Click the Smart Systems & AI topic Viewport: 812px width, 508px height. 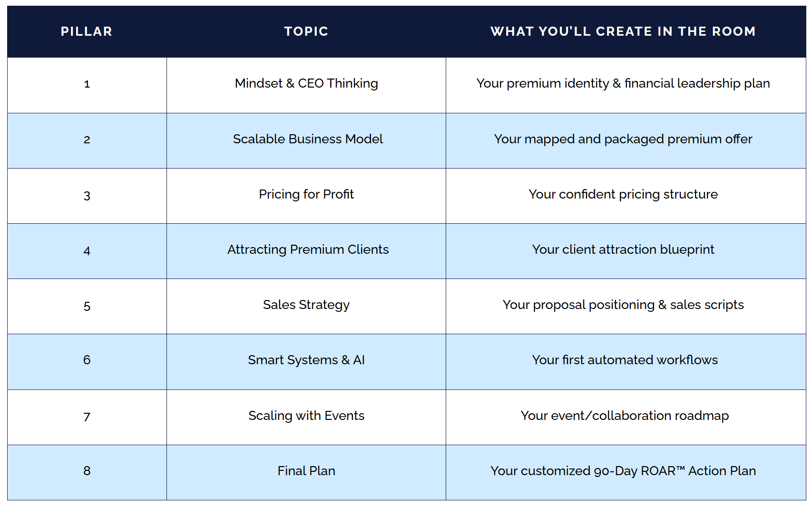pos(306,360)
